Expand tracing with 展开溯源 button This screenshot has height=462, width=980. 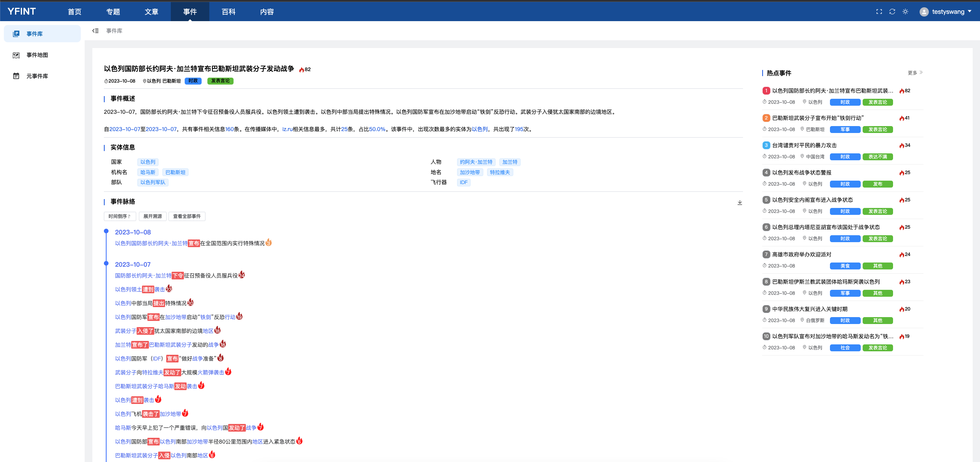[x=152, y=216]
